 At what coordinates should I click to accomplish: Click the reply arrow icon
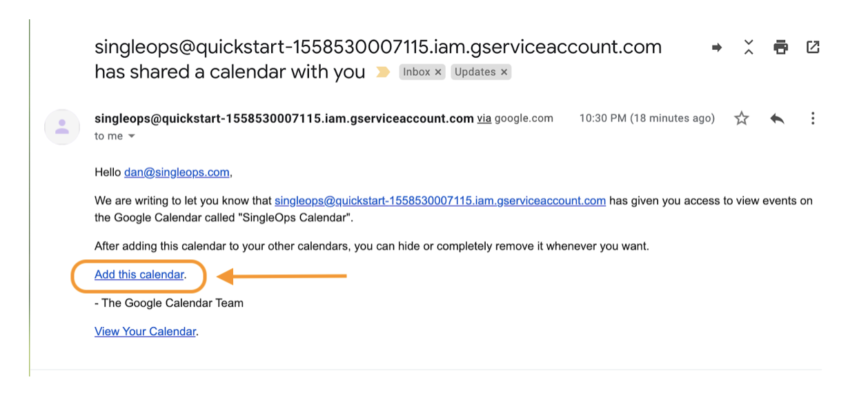click(x=777, y=119)
